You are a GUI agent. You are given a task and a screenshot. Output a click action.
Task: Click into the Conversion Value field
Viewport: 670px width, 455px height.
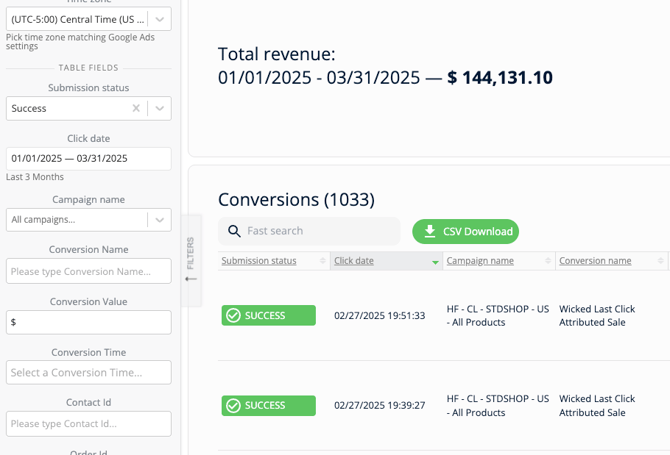click(88, 322)
